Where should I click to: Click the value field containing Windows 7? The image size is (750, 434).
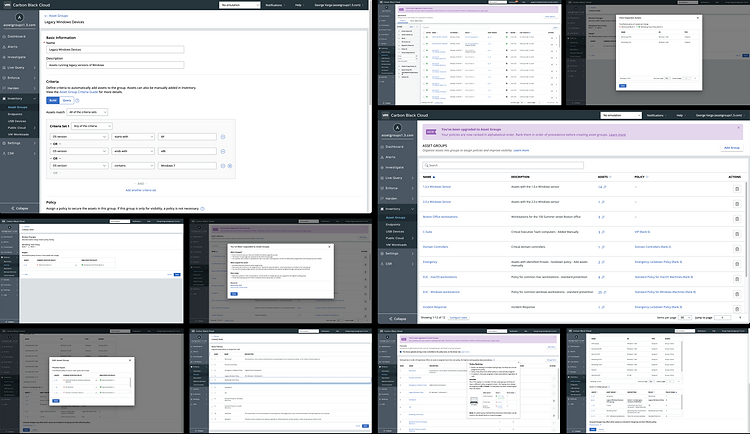coord(187,166)
